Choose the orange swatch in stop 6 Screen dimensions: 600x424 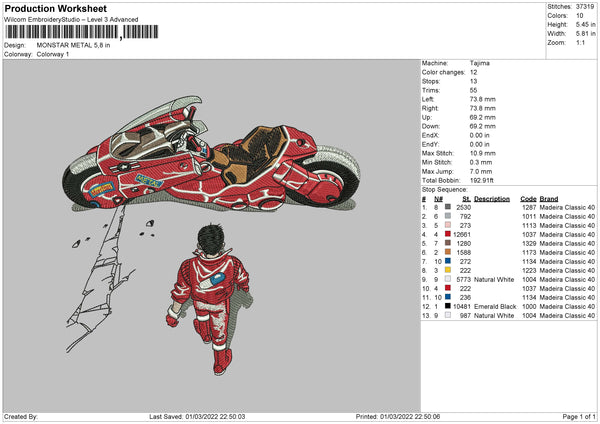(448, 252)
